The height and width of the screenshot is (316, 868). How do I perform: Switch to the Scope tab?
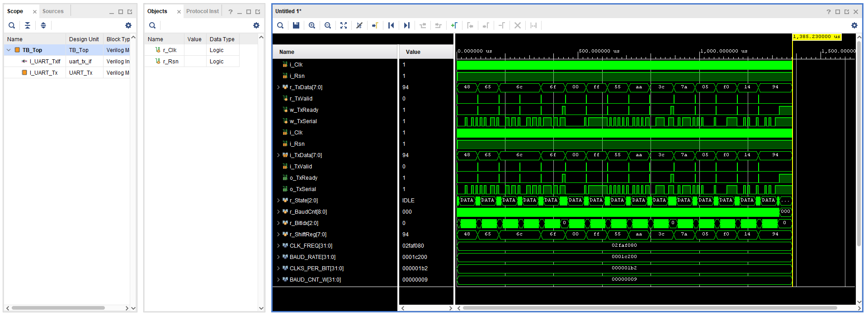(x=15, y=11)
